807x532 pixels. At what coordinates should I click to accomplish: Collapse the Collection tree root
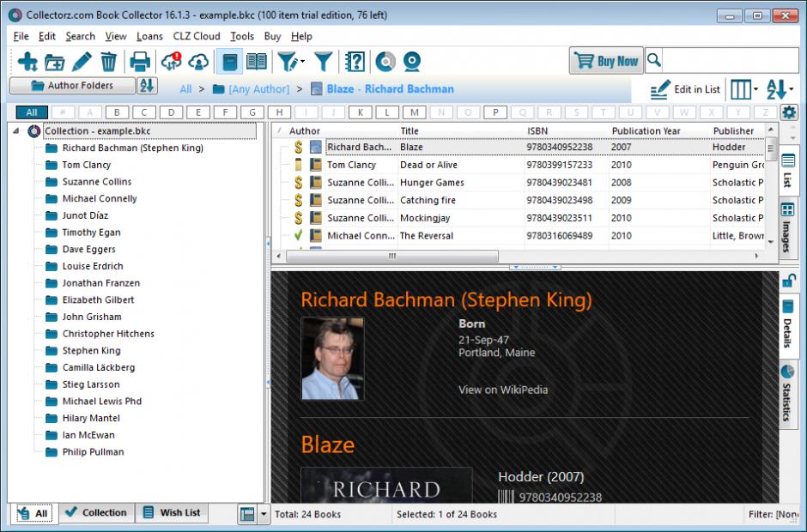[16, 130]
